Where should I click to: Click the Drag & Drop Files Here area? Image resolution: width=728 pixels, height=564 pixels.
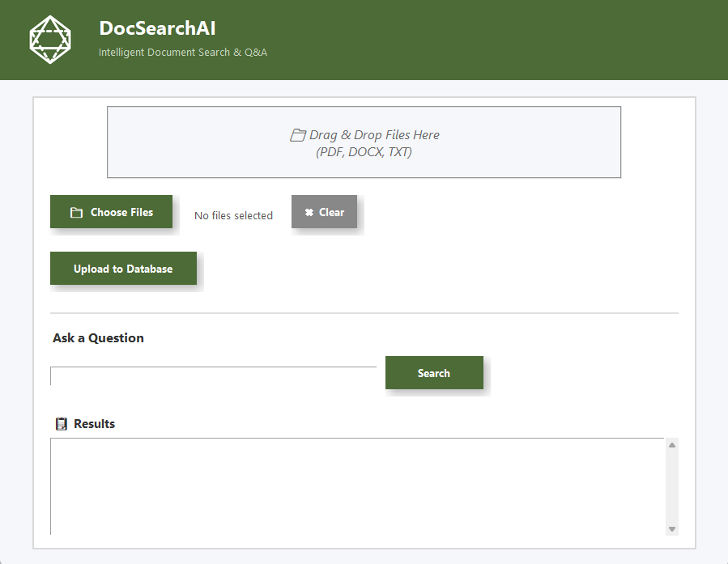(364, 142)
